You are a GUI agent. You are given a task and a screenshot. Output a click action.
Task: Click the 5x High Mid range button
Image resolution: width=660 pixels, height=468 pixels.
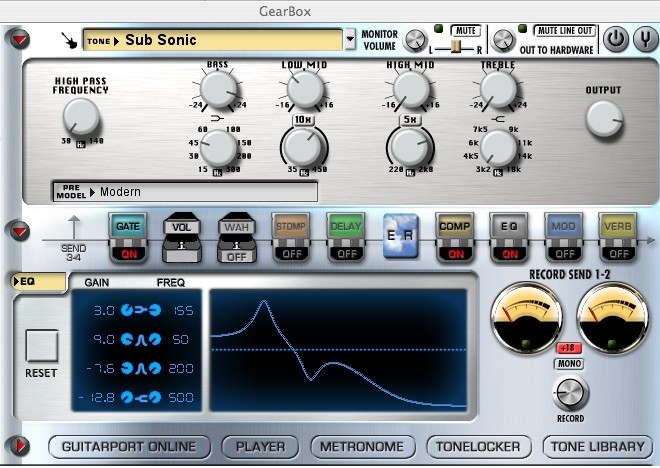pos(410,120)
